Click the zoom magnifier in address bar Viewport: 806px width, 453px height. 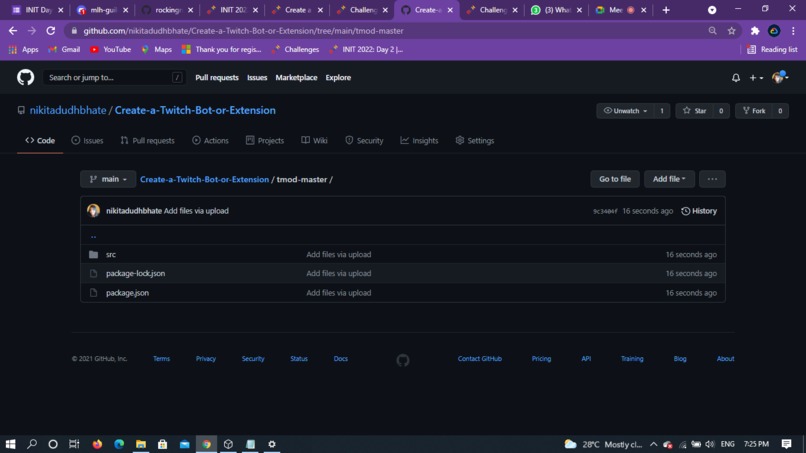click(x=712, y=31)
